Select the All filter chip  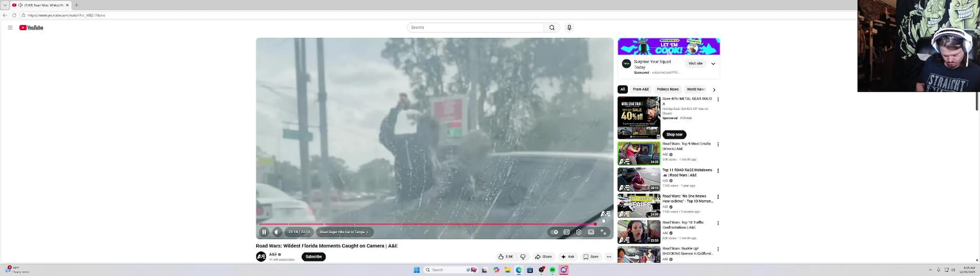(622, 89)
